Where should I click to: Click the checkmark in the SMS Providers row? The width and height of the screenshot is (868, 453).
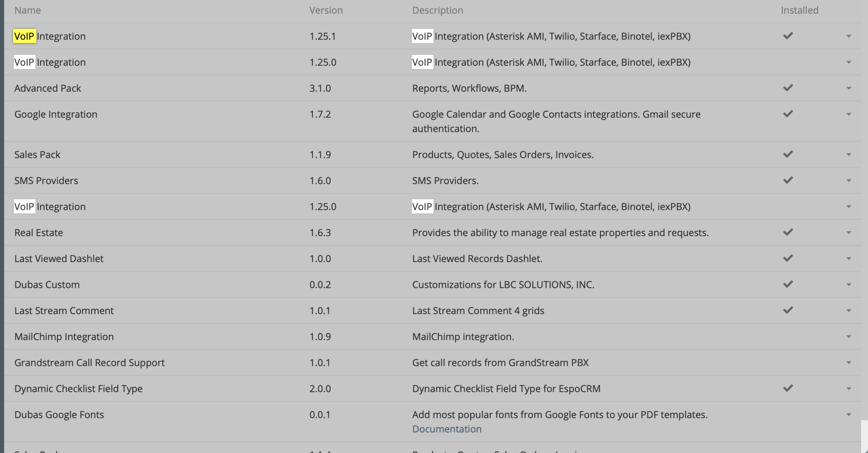pyautogui.click(x=788, y=180)
